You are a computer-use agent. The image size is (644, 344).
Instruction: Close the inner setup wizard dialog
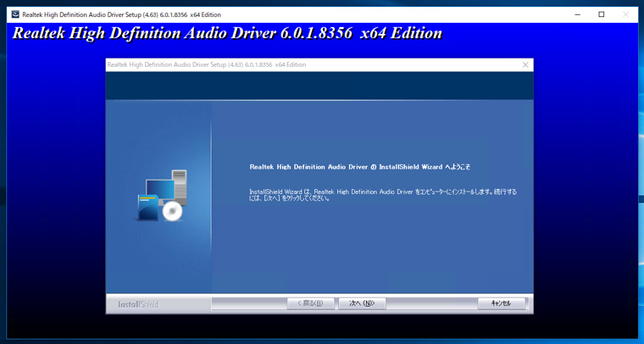(x=525, y=65)
